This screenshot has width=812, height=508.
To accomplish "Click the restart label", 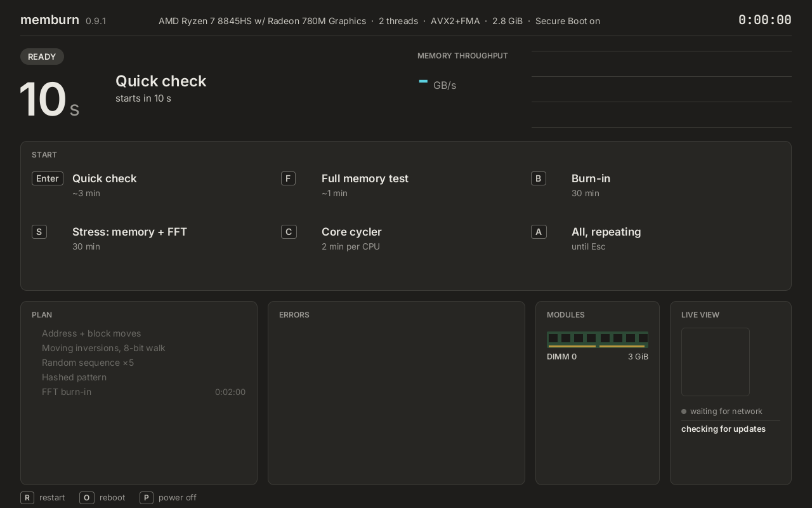I will pyautogui.click(x=52, y=498).
